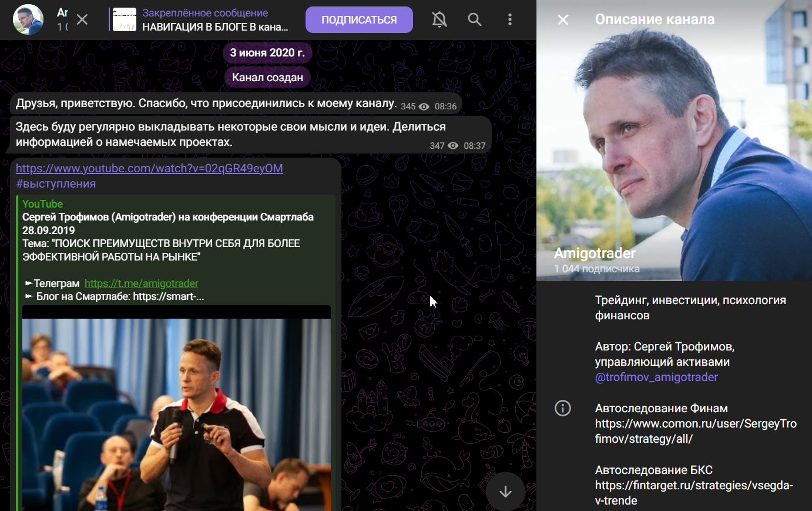Select the #выступления hashtag
This screenshot has height=511, width=812.
pos(56,183)
